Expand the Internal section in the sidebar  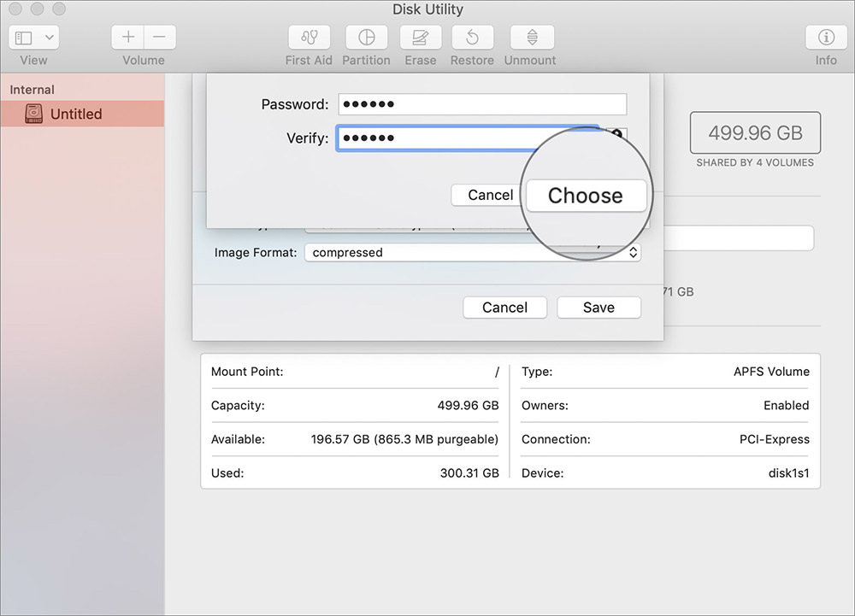[34, 89]
